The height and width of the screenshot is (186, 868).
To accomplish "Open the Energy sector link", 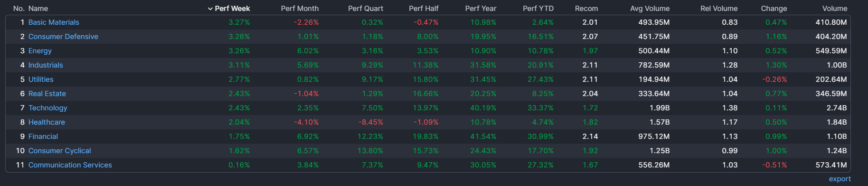I will [x=40, y=51].
